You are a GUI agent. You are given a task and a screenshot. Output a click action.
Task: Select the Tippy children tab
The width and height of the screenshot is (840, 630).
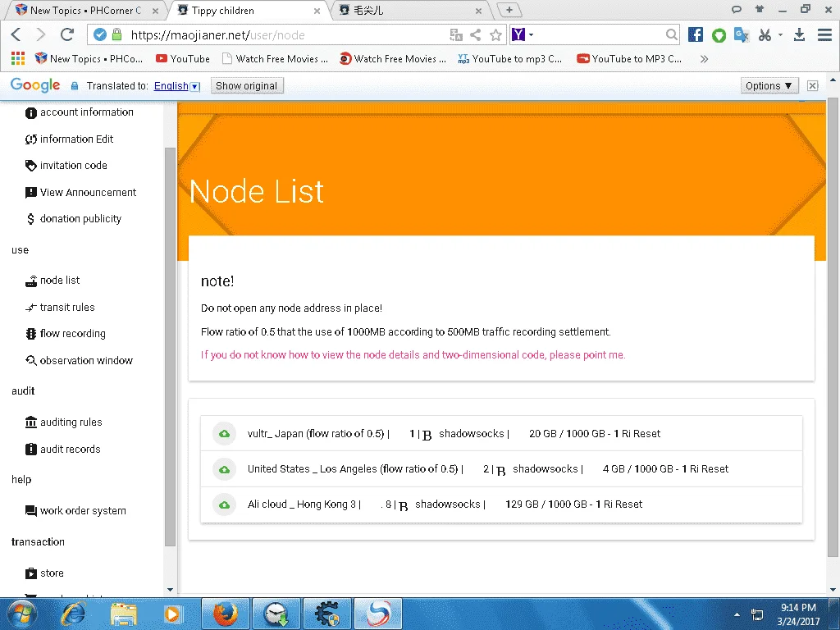click(249, 10)
